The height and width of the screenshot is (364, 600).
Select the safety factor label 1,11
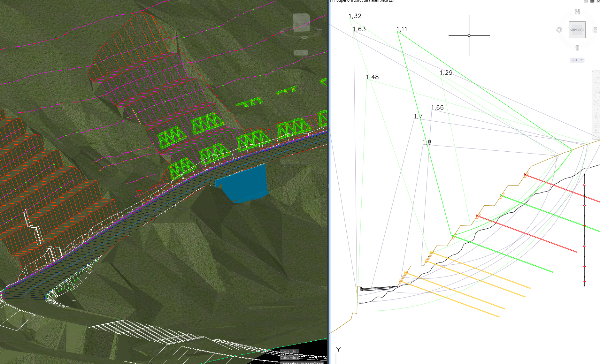(402, 29)
